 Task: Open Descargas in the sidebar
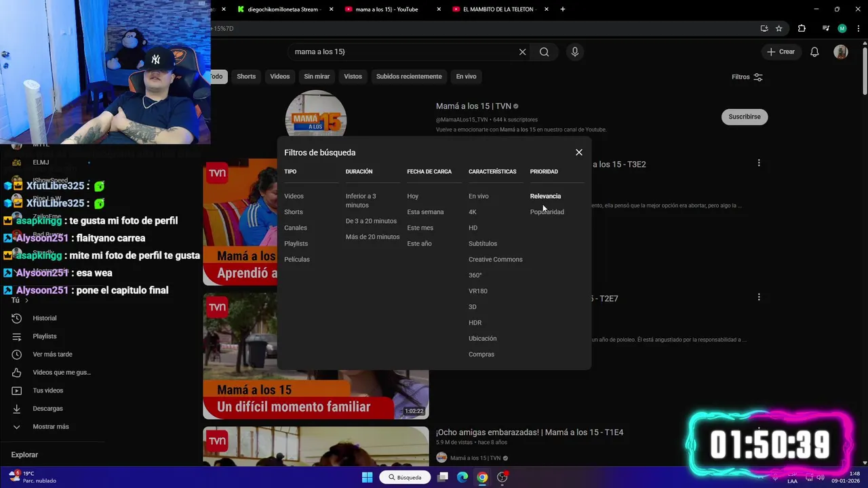(x=47, y=409)
